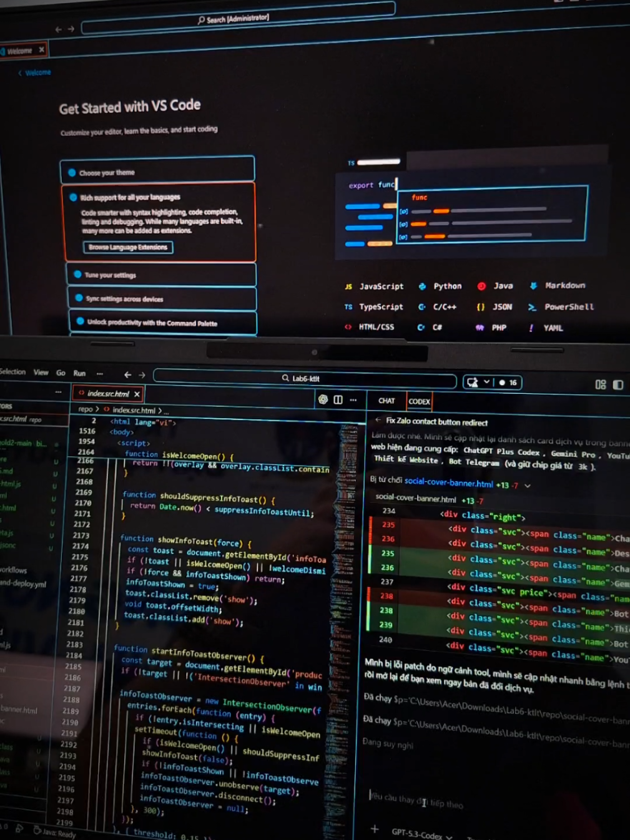
Task: Click Search [Administrator] box in upper window
Action: pos(238,18)
